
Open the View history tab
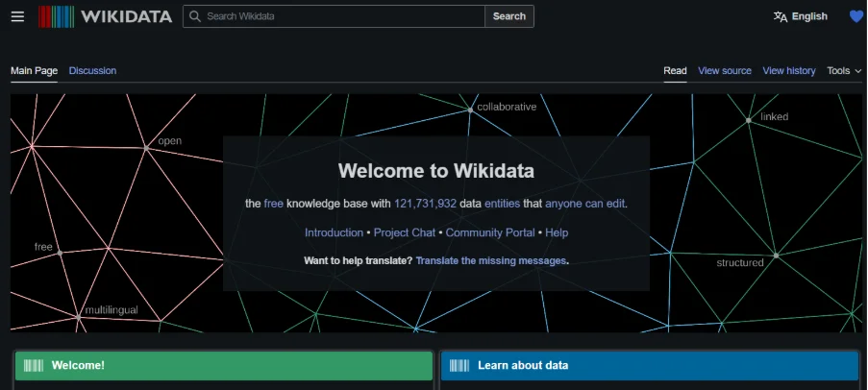(x=789, y=71)
